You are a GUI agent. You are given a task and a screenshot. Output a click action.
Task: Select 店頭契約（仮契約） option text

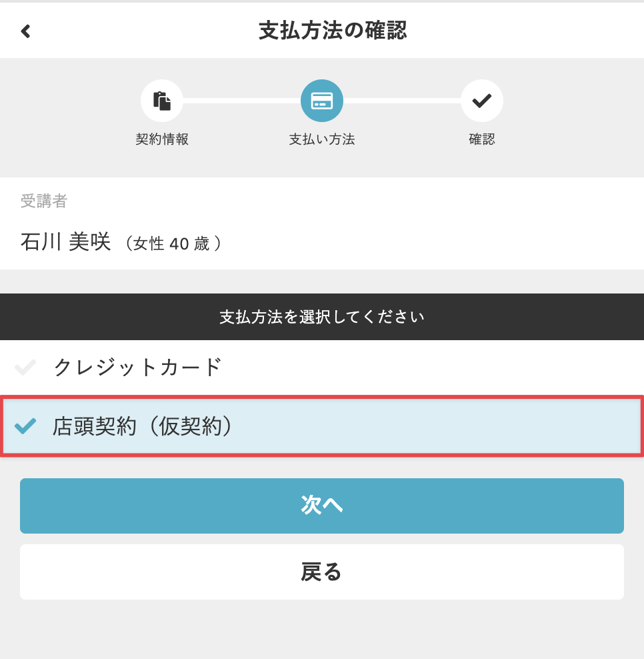tap(143, 426)
